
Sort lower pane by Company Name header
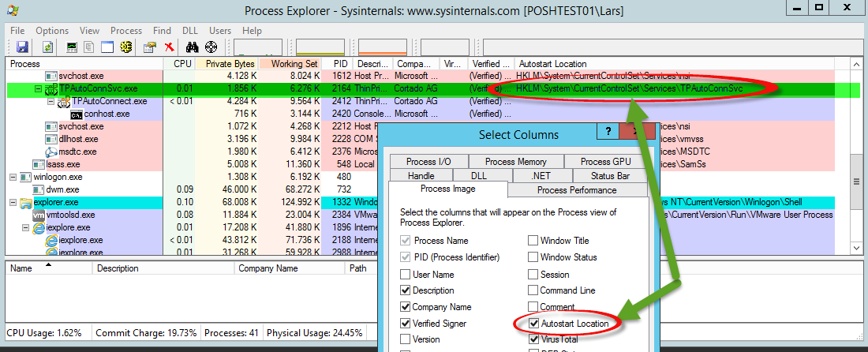tap(289, 268)
